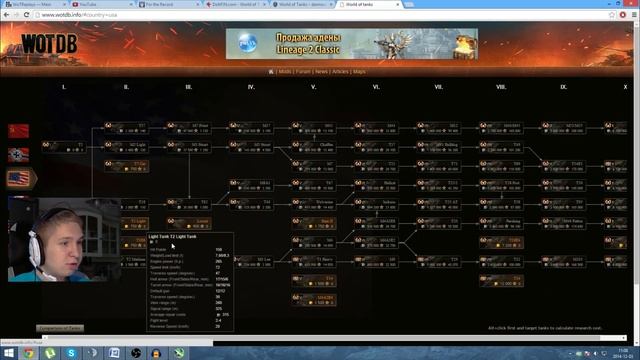Select the Chaffee tank node
This screenshot has height=360, width=640.
pos(314,147)
